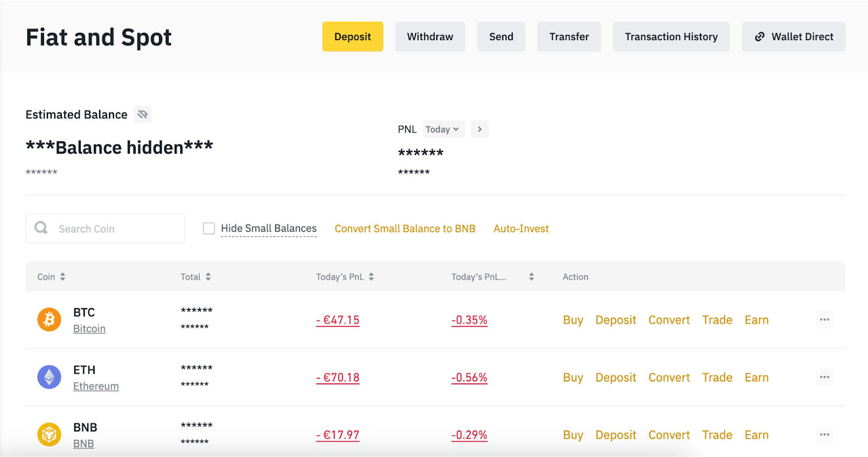Enable the Hide Small Balances checkbox
This screenshot has height=457, width=868.
pos(209,228)
